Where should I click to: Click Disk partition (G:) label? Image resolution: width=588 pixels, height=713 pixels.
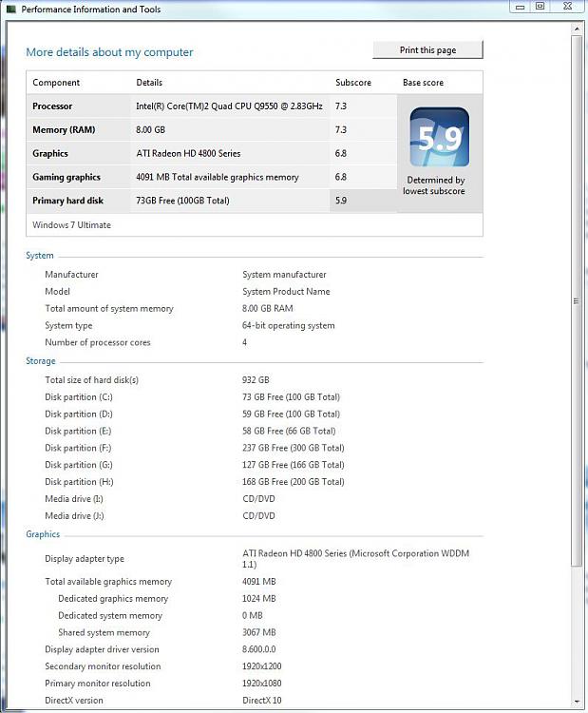(78, 465)
